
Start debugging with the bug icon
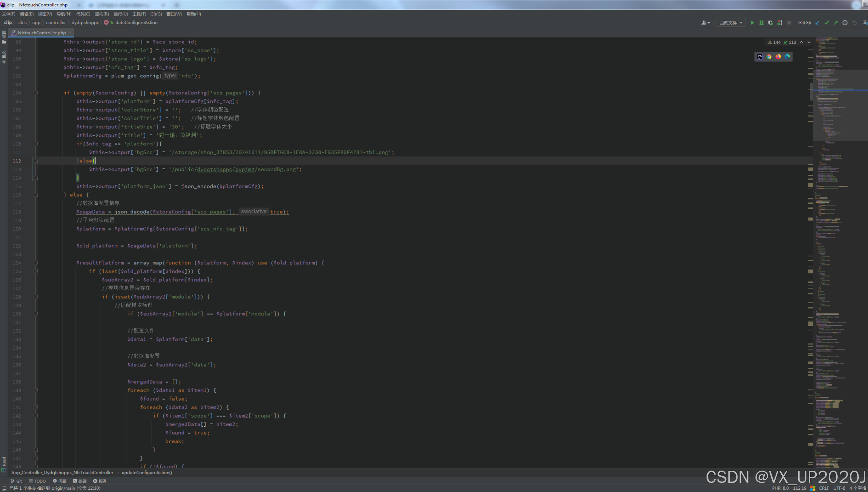click(x=761, y=23)
